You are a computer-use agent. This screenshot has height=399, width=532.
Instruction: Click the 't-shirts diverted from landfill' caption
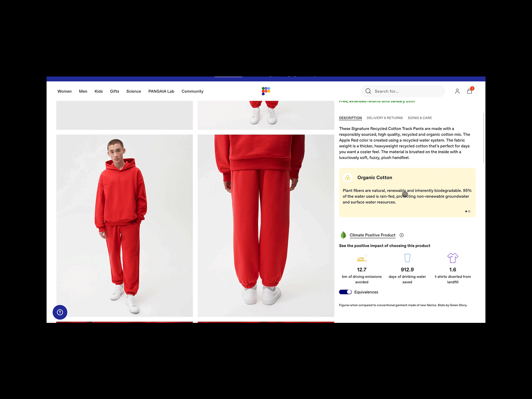pos(453,279)
